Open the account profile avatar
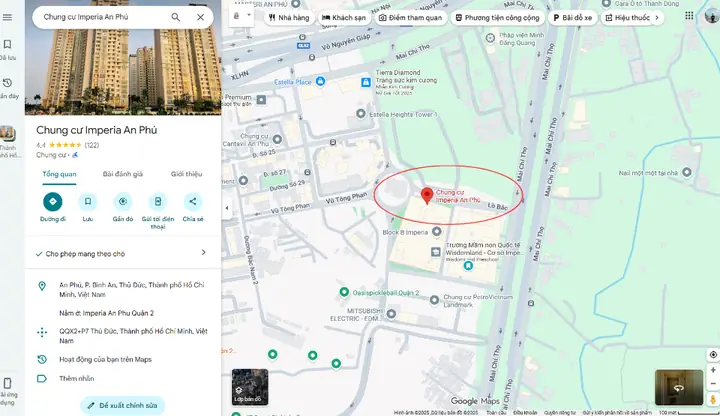 click(x=712, y=16)
